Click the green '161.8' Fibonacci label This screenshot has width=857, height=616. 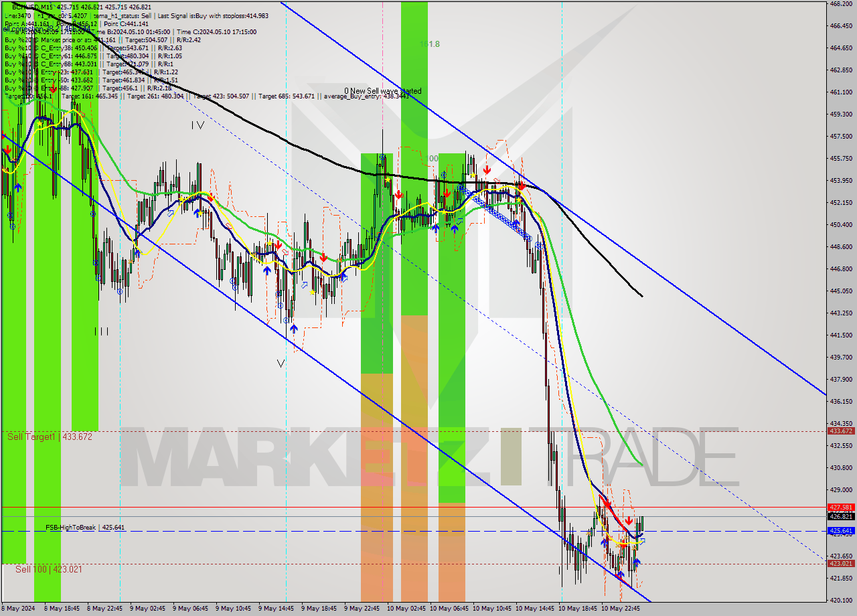[430, 44]
